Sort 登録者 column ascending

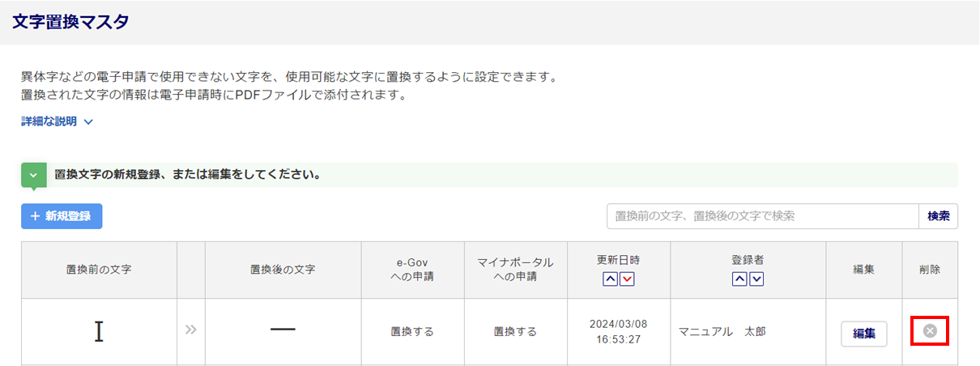[739, 279]
